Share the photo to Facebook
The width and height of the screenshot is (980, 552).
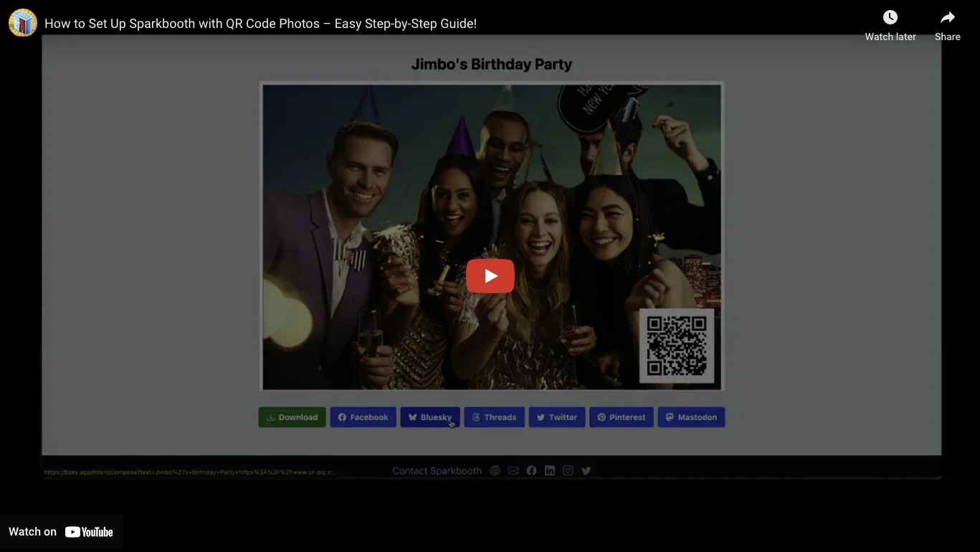[x=363, y=417]
